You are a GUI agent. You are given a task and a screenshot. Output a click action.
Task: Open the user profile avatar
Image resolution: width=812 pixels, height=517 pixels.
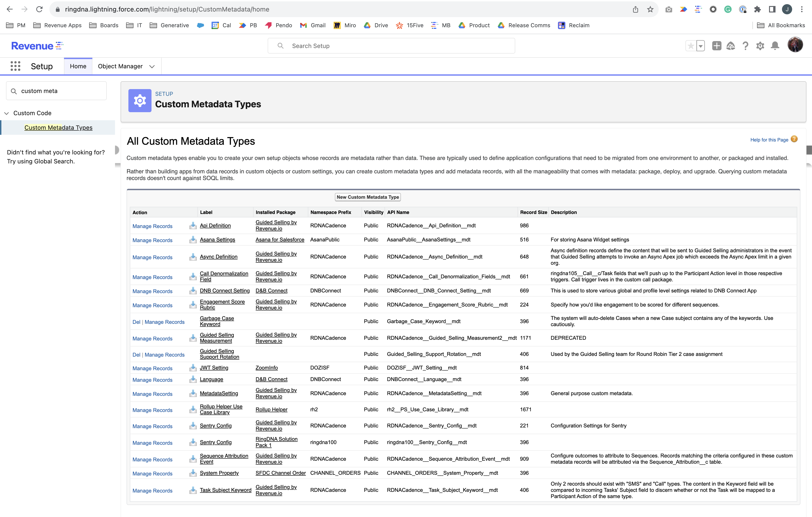795,45
